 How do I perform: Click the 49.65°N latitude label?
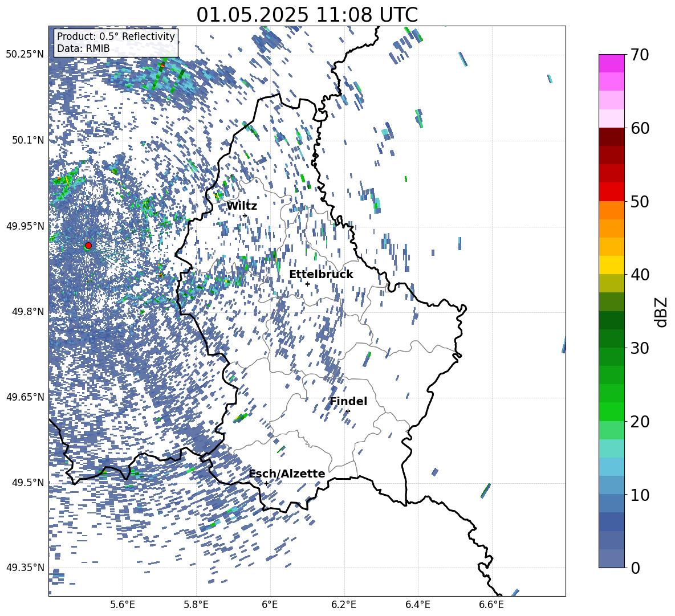25,397
